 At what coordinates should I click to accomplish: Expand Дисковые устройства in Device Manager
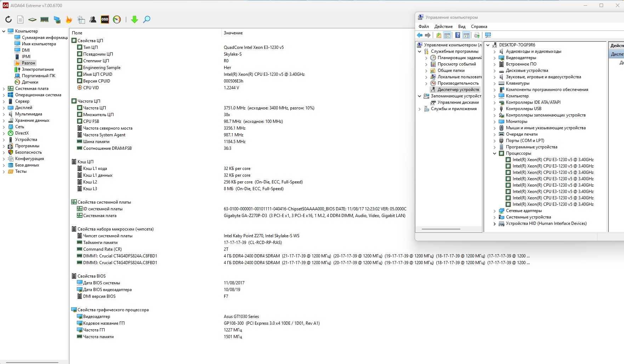495,70
